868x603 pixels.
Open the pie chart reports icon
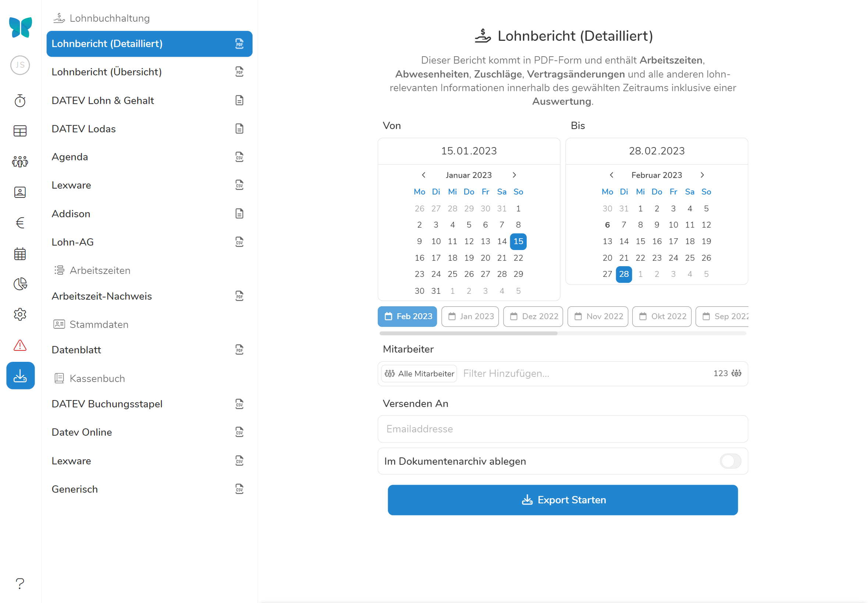pyautogui.click(x=20, y=284)
